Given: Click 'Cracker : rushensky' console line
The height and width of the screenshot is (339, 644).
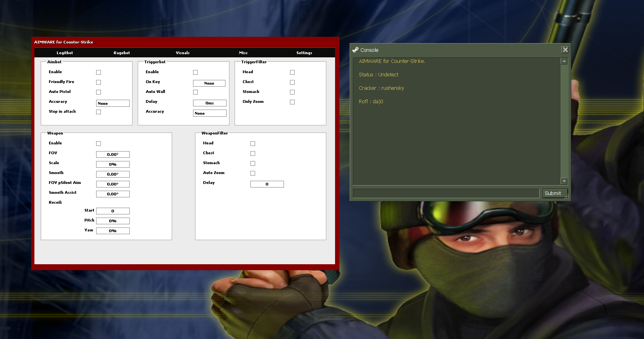Looking at the screenshot, I should pyautogui.click(x=381, y=88).
